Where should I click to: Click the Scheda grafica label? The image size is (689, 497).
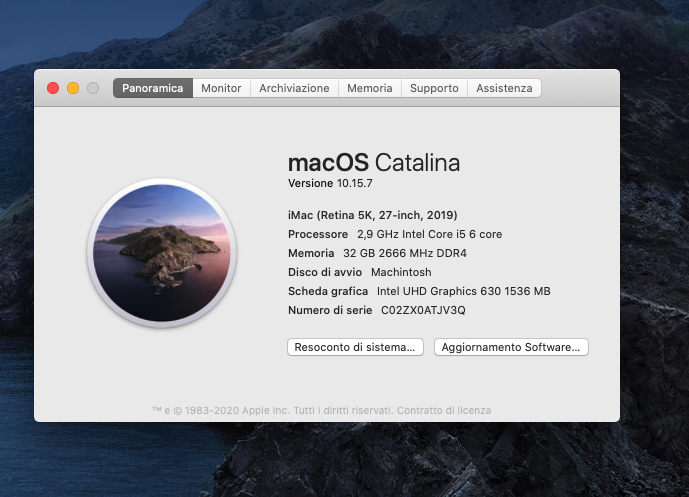click(328, 291)
